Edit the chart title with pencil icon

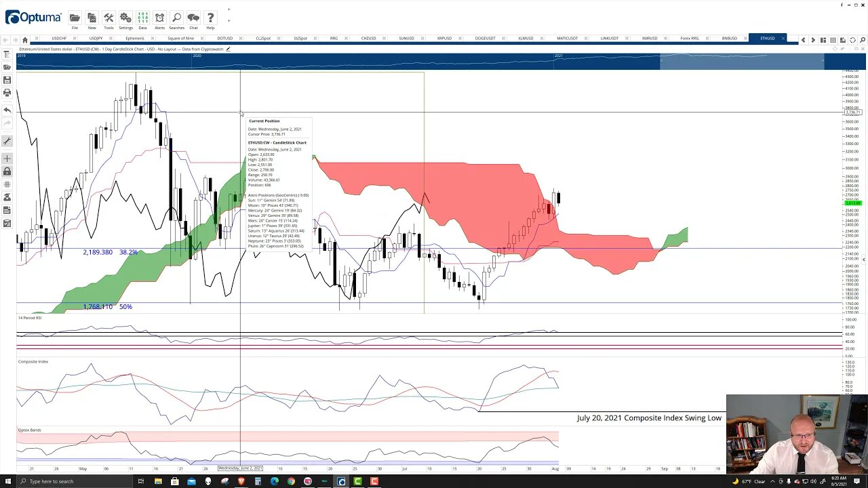pyautogui.click(x=228, y=49)
